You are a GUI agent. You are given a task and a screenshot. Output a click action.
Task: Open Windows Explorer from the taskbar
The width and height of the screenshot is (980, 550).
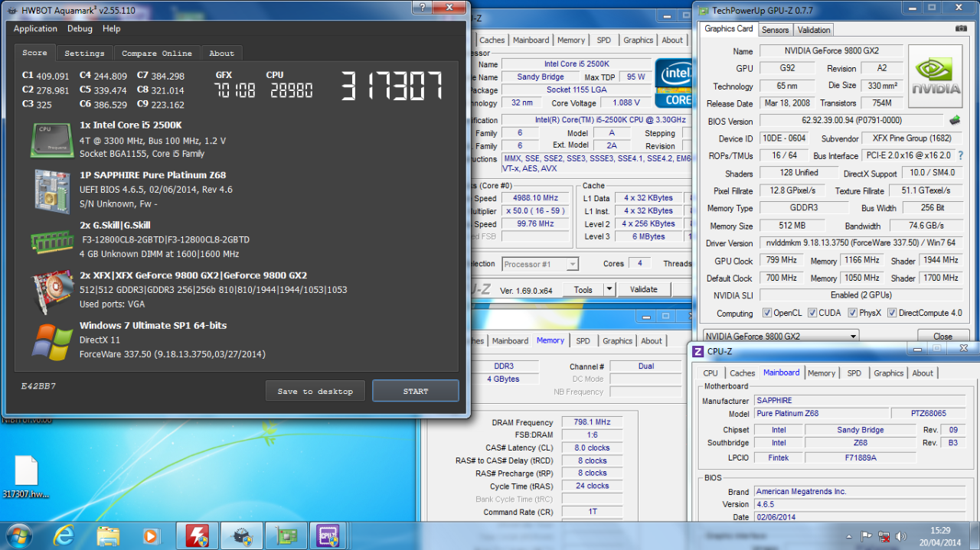pyautogui.click(x=109, y=535)
